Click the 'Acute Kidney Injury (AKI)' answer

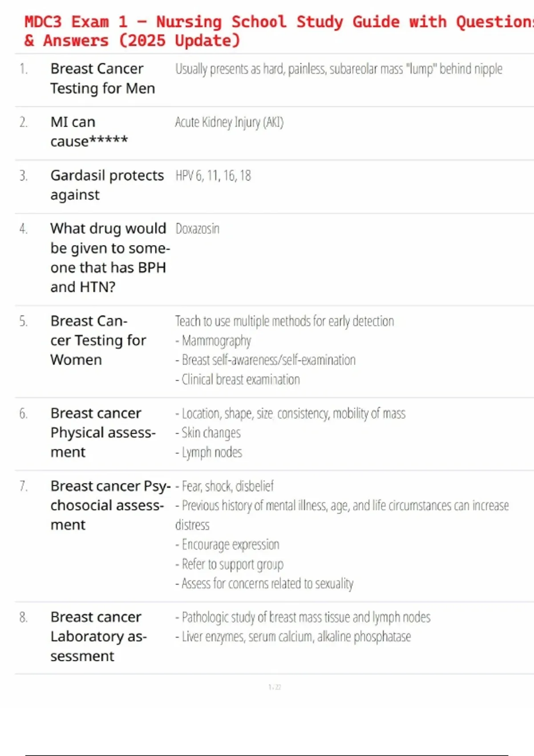pyautogui.click(x=229, y=122)
